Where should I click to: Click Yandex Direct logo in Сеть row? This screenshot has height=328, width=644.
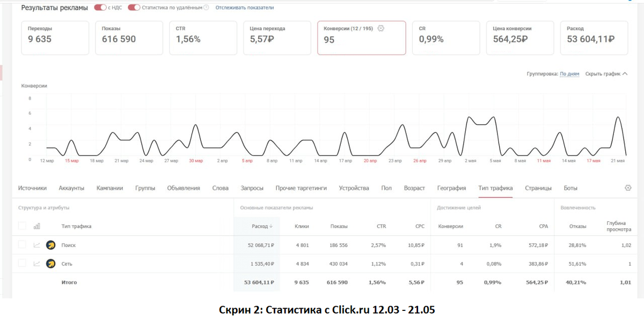click(51, 264)
